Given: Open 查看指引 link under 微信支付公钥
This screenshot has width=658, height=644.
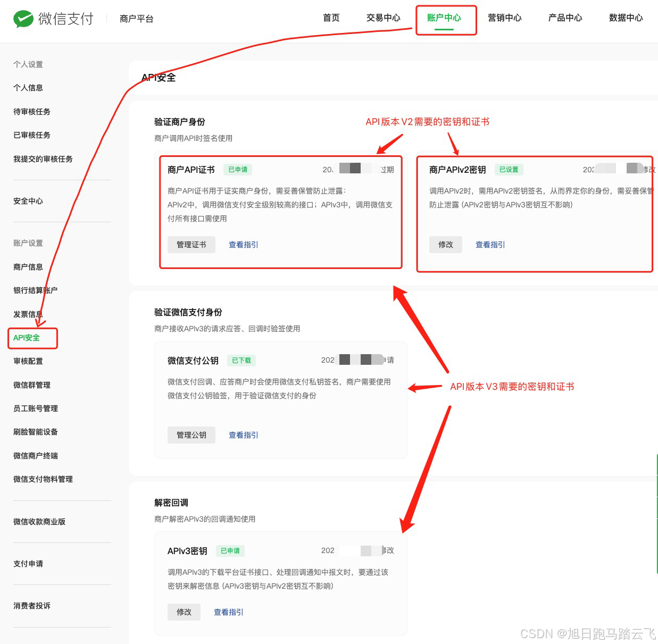Looking at the screenshot, I should 244,435.
